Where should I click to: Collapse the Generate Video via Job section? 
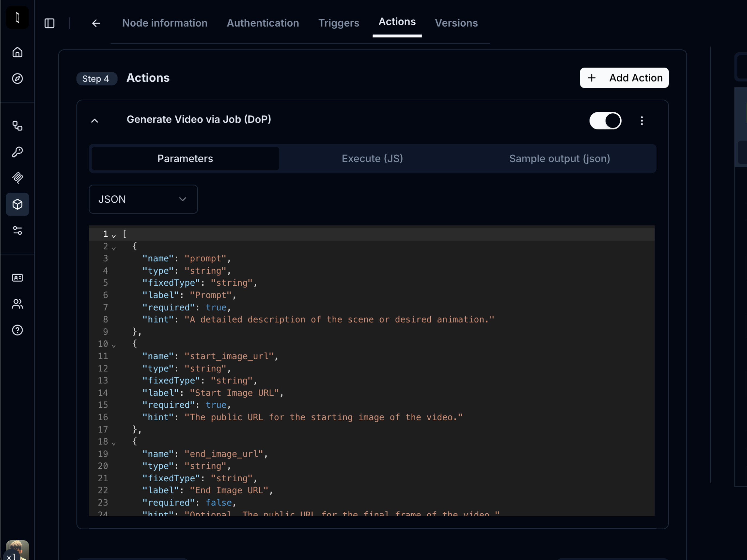(94, 120)
